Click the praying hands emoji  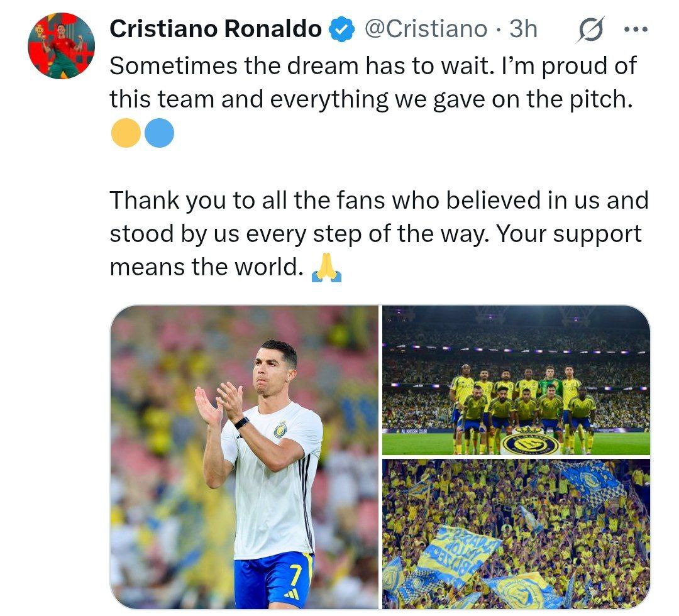[326, 268]
